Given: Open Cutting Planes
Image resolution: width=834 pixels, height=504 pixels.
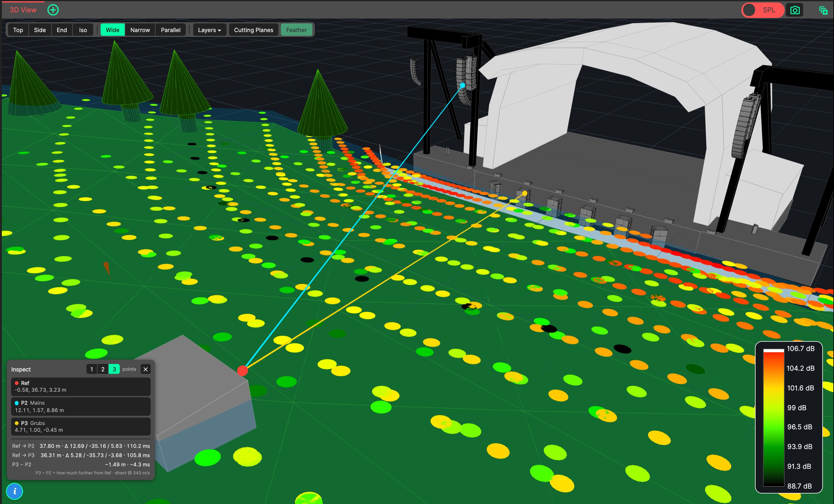Looking at the screenshot, I should (253, 30).
